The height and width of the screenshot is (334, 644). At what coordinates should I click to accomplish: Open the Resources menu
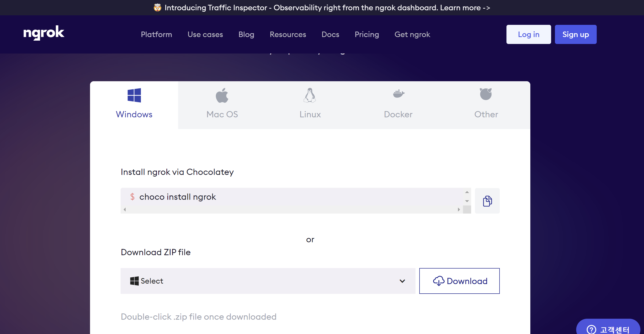point(288,35)
